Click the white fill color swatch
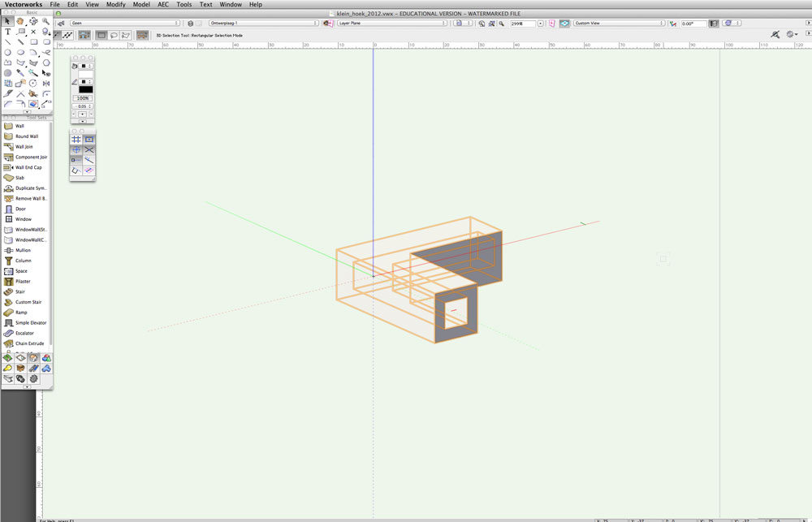The width and height of the screenshot is (812, 522). (x=85, y=74)
